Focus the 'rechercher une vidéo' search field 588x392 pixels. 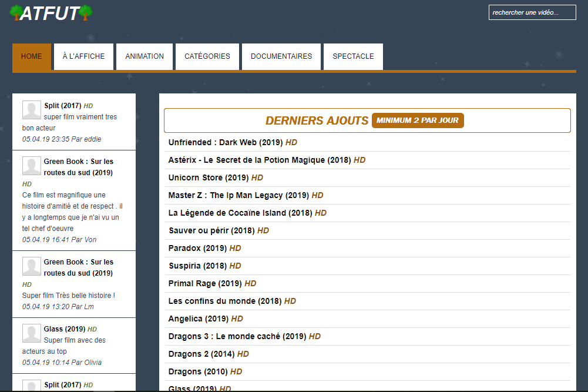(532, 12)
